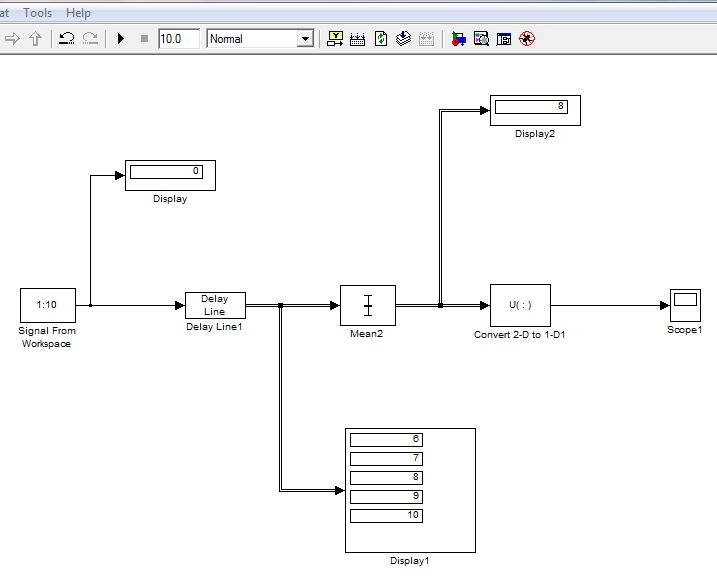
Task: Start the simulation with the play button
Action: coord(121,39)
